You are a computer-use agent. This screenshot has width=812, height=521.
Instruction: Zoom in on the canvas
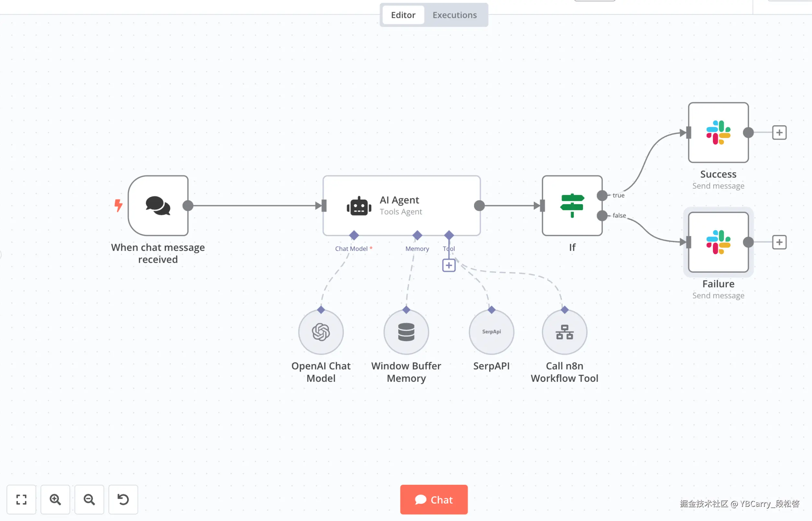[55, 499]
